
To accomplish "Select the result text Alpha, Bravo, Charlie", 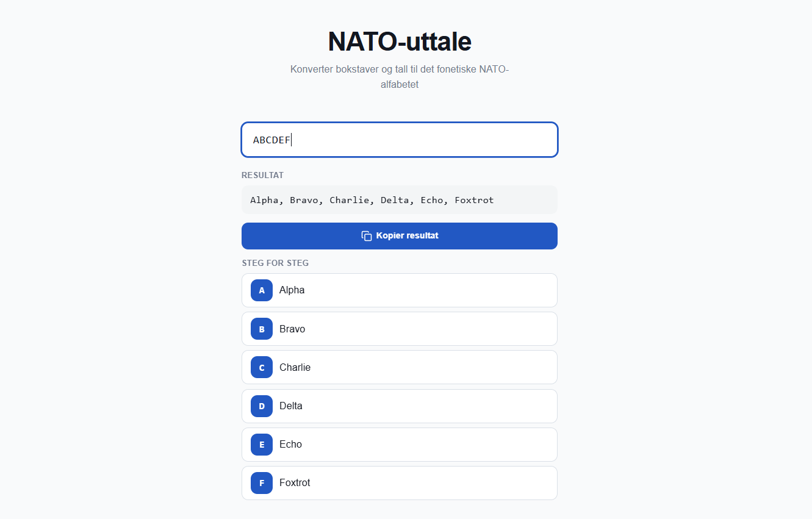I will click(309, 200).
